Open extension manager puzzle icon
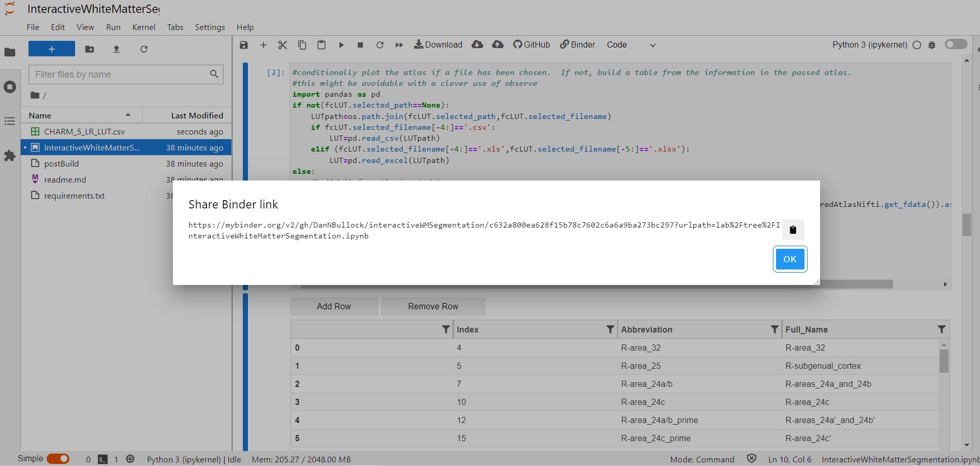 10,156
